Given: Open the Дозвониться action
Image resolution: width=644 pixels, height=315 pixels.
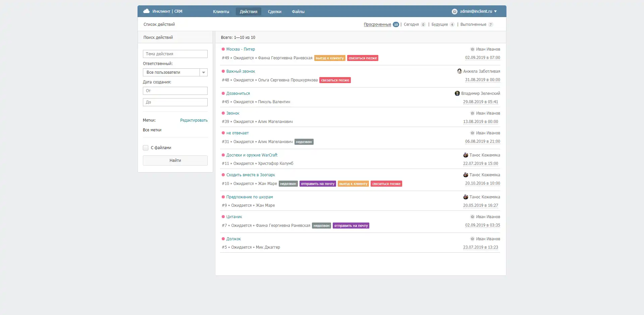Looking at the screenshot, I should click(x=238, y=93).
